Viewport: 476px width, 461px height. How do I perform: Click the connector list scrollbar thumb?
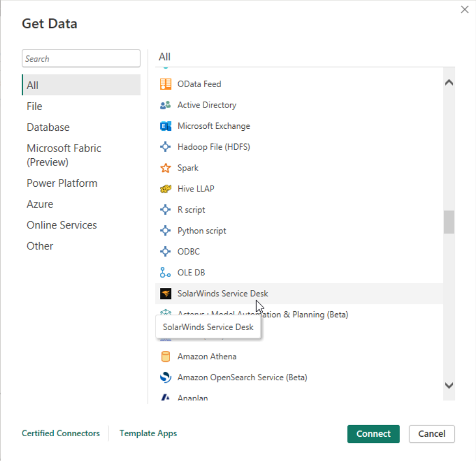(x=449, y=222)
